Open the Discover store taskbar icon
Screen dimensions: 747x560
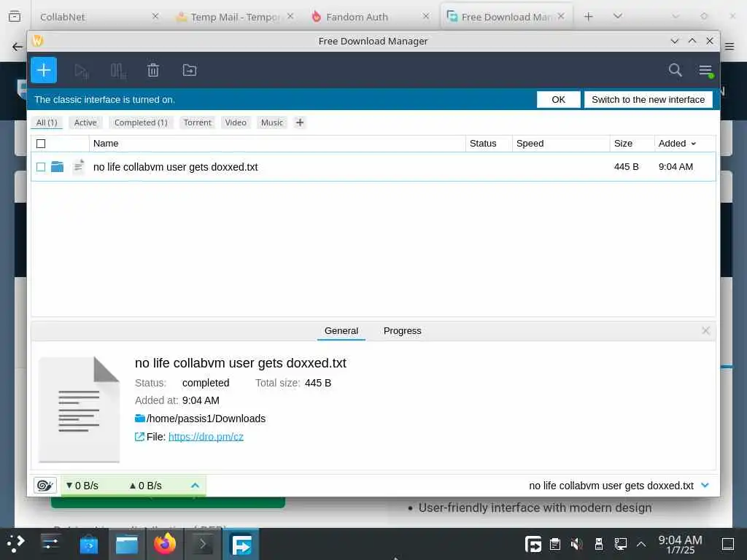(x=88, y=544)
